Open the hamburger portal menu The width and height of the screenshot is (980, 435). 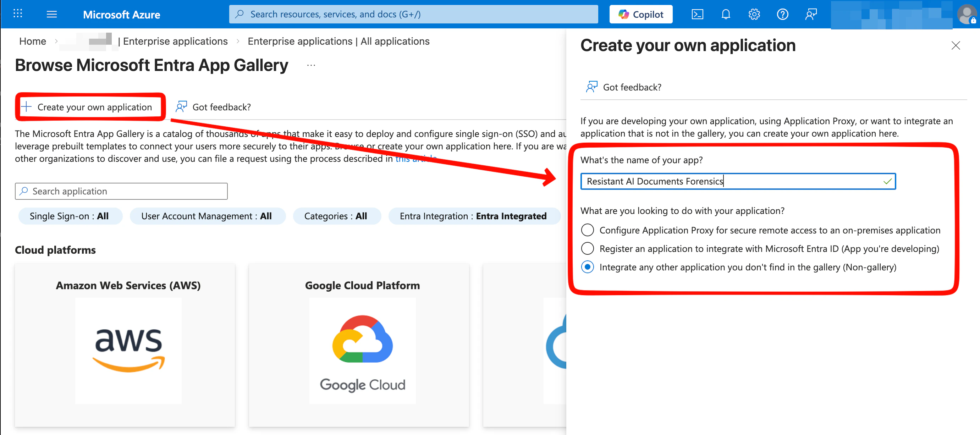pyautogui.click(x=51, y=14)
